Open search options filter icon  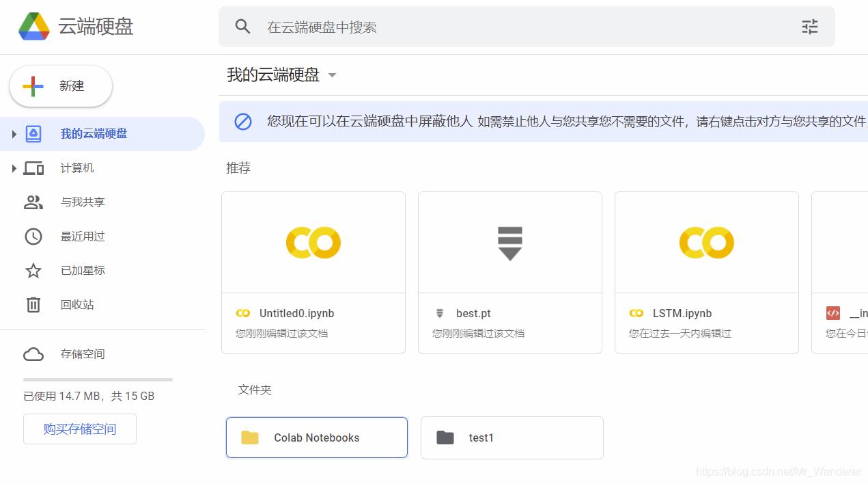tap(810, 27)
